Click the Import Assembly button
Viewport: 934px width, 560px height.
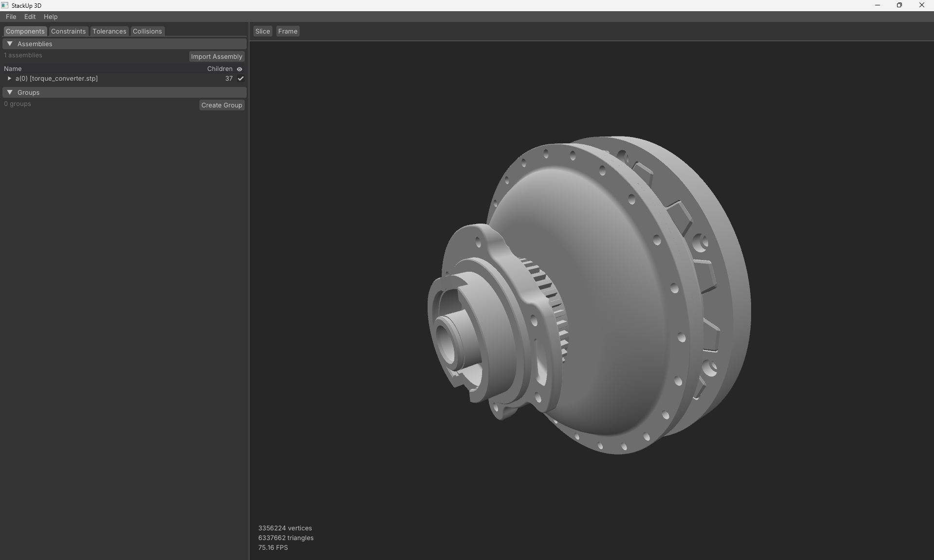pyautogui.click(x=216, y=56)
